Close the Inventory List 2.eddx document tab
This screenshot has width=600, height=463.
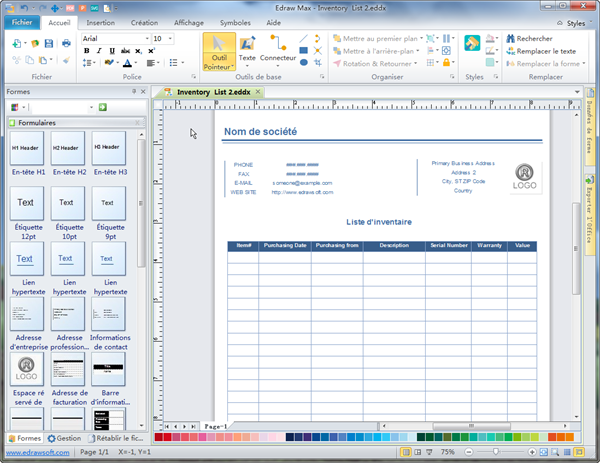(x=257, y=92)
